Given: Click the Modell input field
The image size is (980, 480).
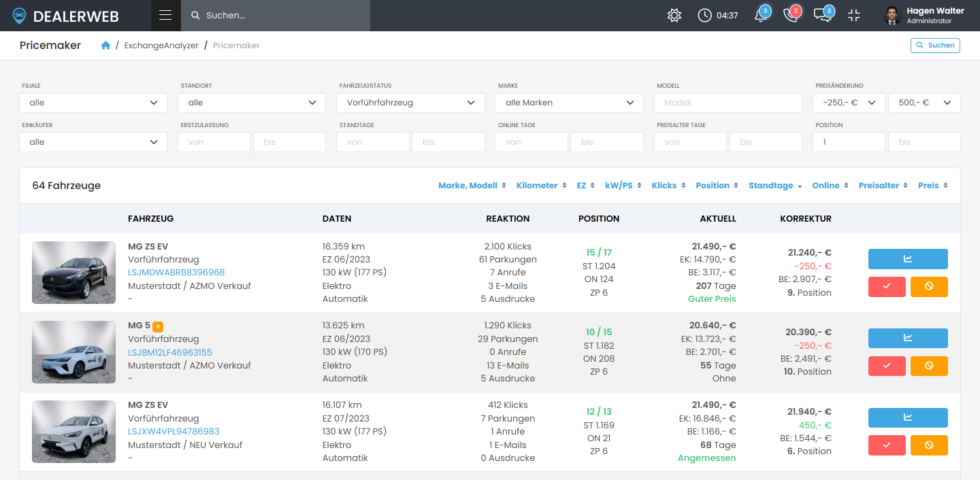Looking at the screenshot, I should click(728, 103).
